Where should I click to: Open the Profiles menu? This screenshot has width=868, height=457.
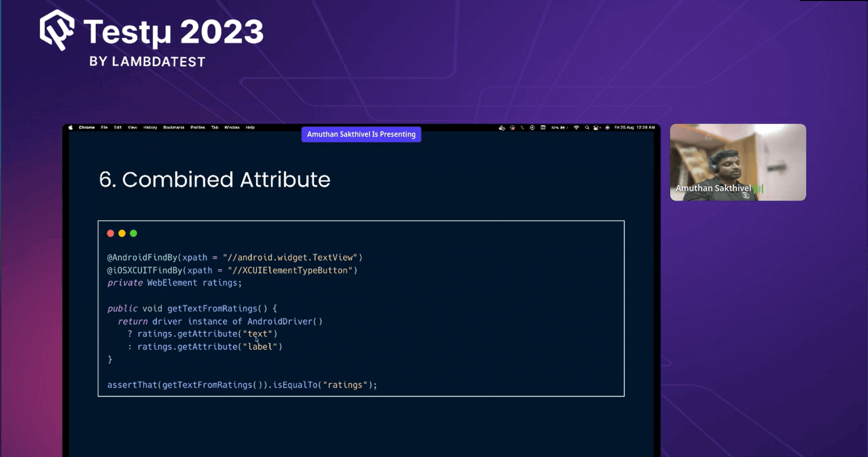[198, 128]
